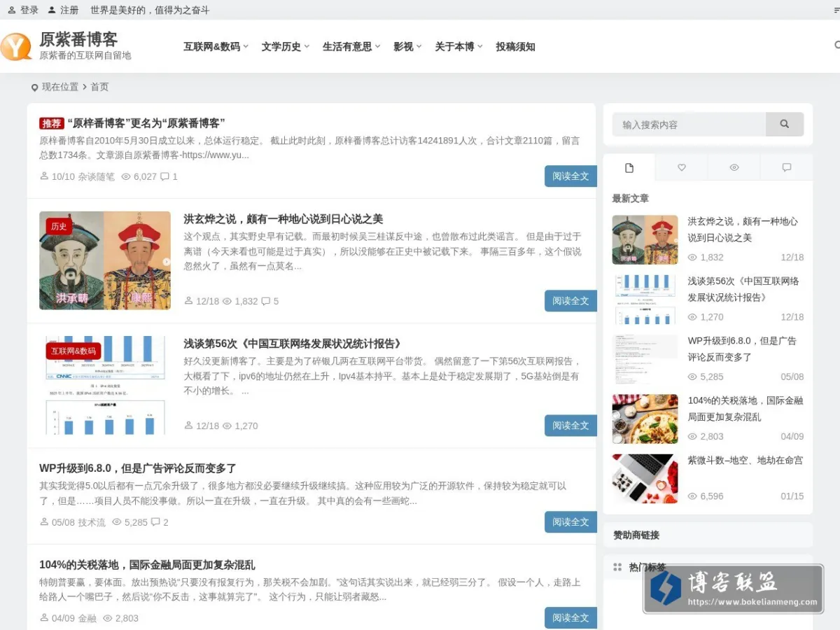Click the 最新文章 heading
This screenshot has height=630, width=840.
[630, 198]
